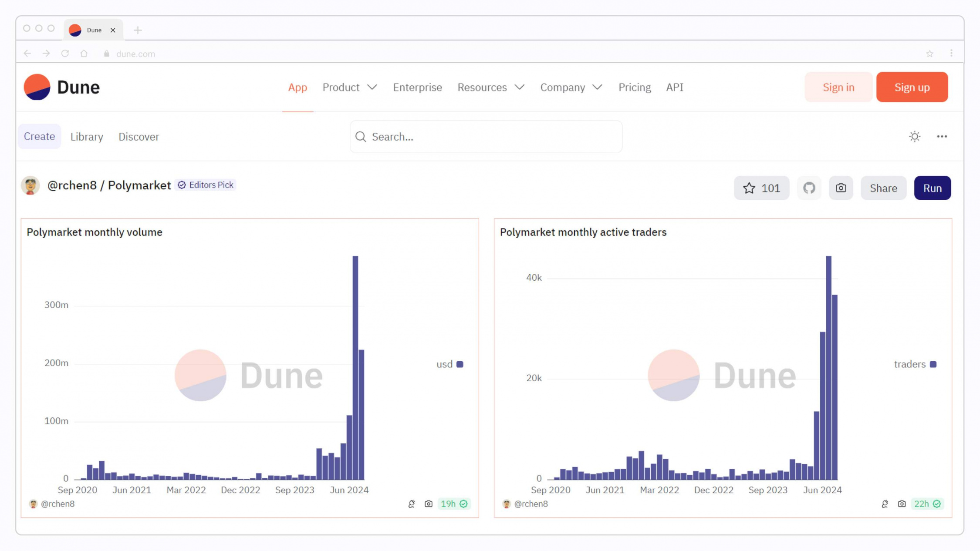Click the tallest bar in monthly volume chart

click(x=355, y=368)
